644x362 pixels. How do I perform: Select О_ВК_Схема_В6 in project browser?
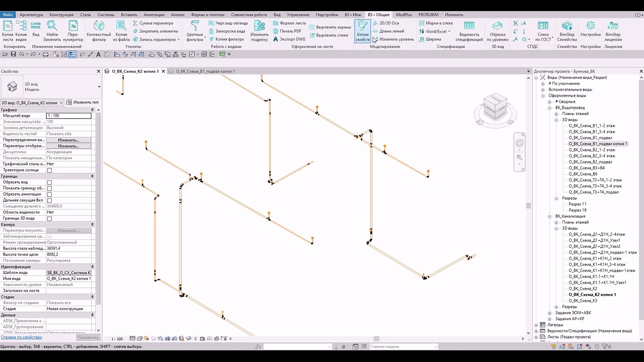pos(583,174)
